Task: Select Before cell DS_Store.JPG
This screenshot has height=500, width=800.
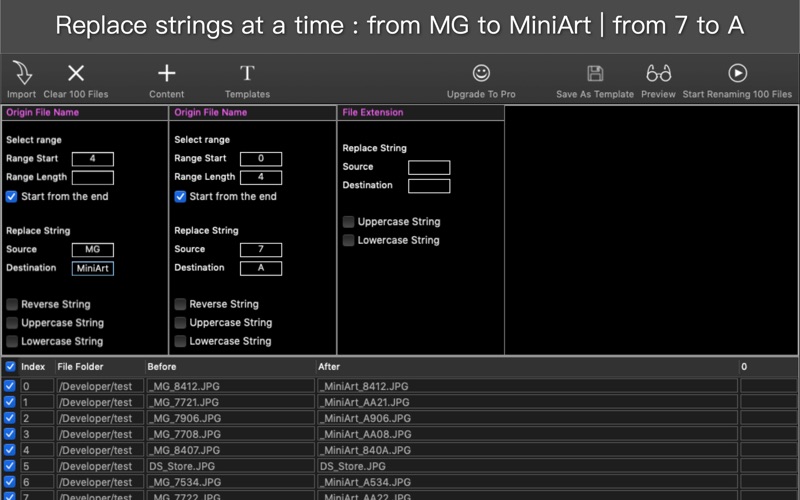Action: pos(231,466)
